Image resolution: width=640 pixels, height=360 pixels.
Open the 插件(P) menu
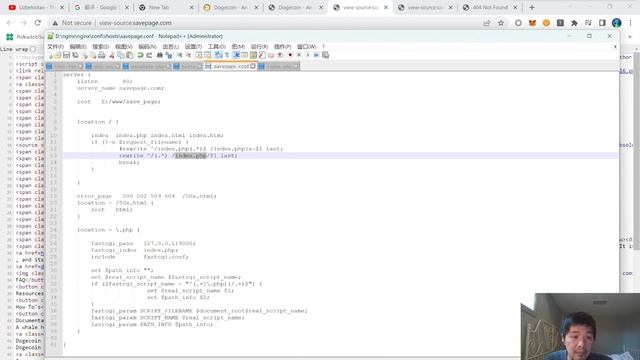pyautogui.click(x=282, y=47)
